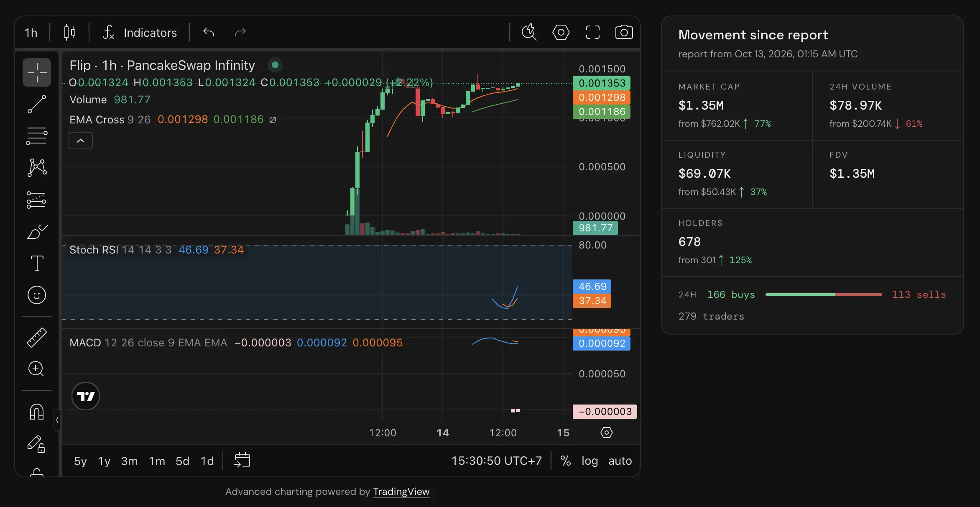
Task: Open the candlestick chart style selector
Action: click(x=70, y=32)
